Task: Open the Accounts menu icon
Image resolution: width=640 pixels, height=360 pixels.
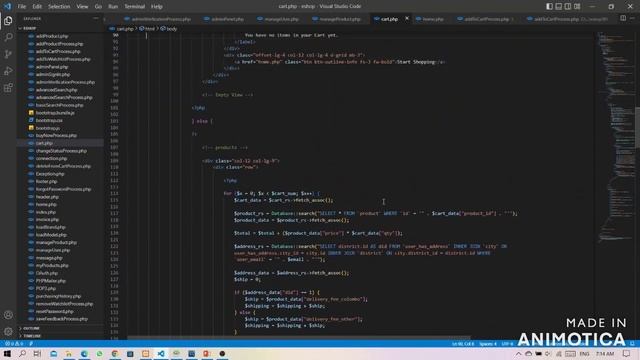Action: pyautogui.click(x=8, y=315)
